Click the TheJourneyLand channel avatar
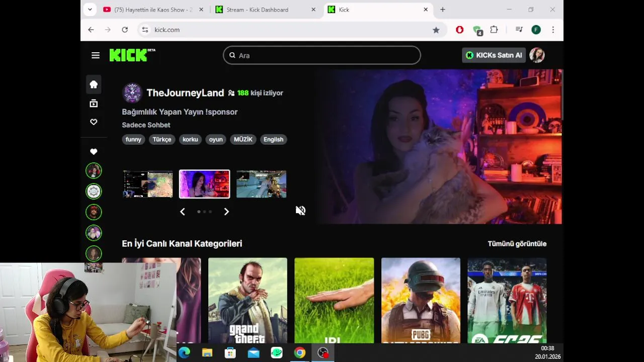Viewport: 644px width, 362px height. click(x=132, y=93)
